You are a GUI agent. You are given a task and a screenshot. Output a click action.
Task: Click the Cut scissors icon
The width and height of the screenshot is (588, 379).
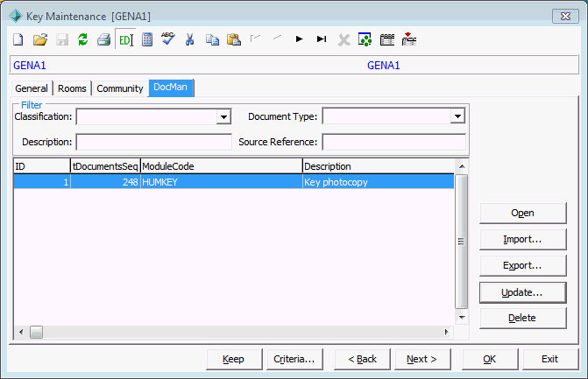[190, 39]
